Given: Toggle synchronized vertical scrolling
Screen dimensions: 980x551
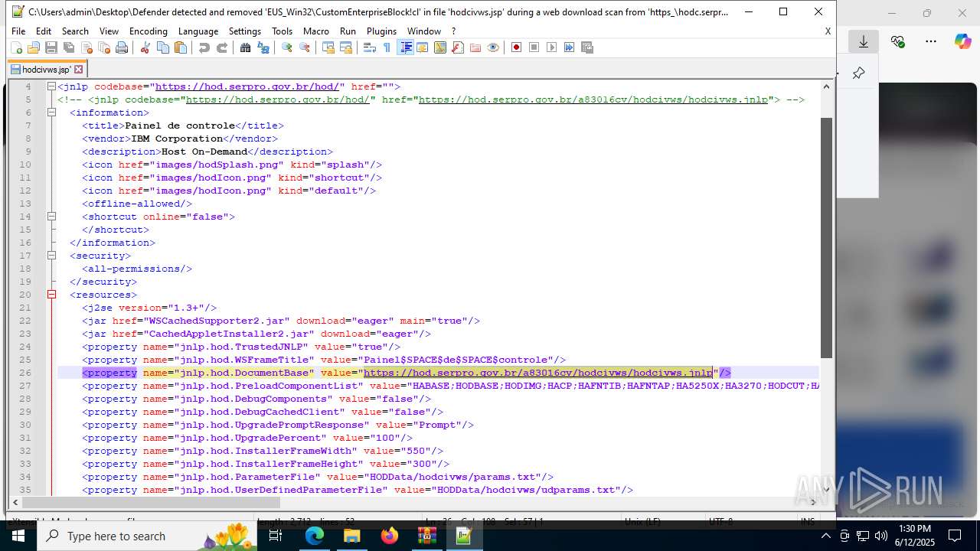Looking at the screenshot, I should pyautogui.click(x=328, y=47).
